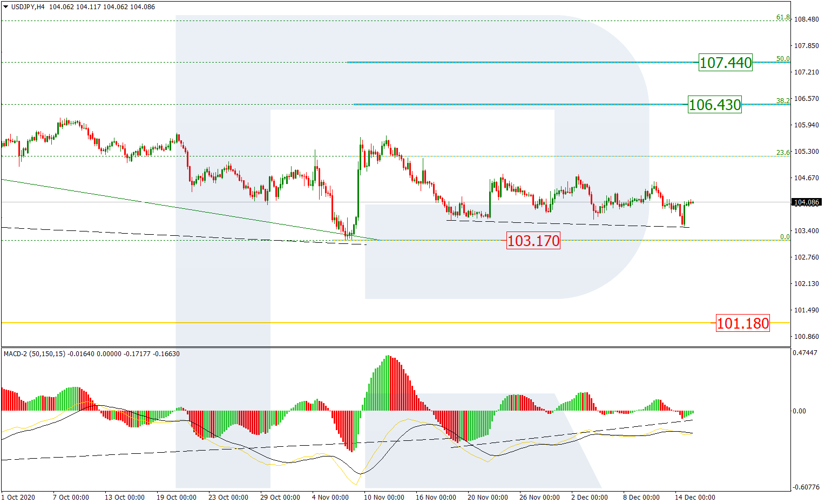Click the 0.47447 MACD scale value
The height and width of the screenshot is (504, 825).
point(804,353)
